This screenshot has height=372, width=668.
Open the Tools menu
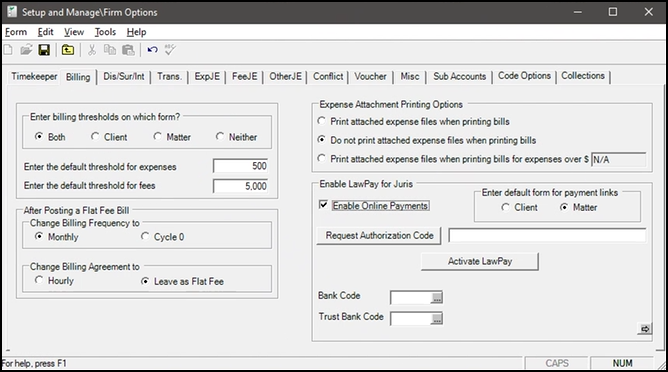click(105, 32)
